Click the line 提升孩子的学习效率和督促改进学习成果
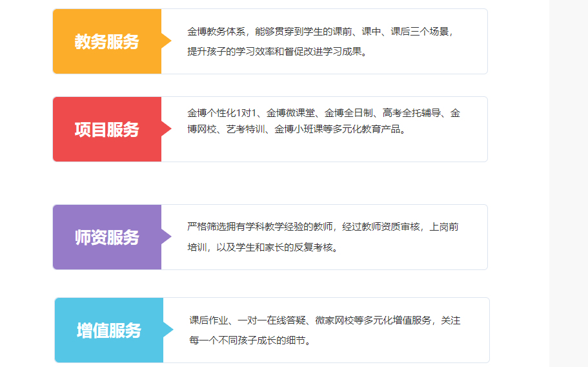This screenshot has width=588, height=367. 277,52
